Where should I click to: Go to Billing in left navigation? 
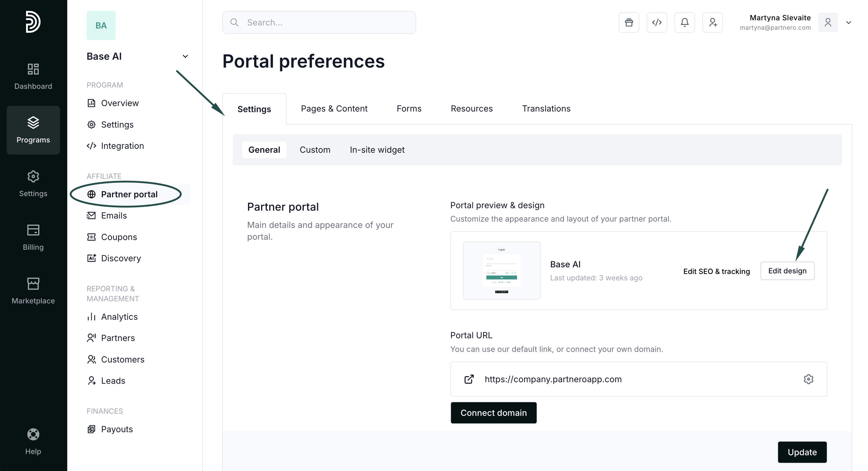(x=33, y=237)
